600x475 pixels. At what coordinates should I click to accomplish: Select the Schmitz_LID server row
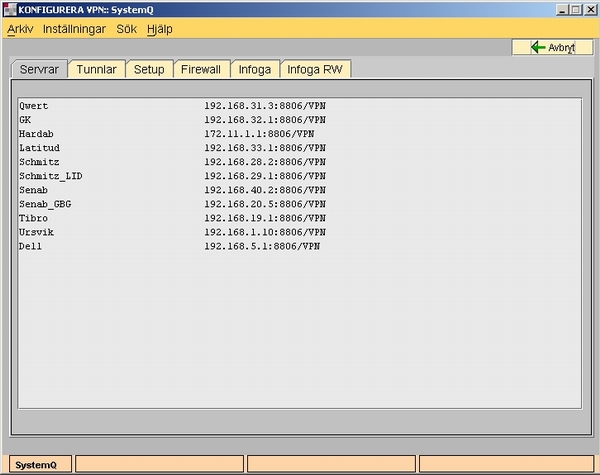pos(50,175)
